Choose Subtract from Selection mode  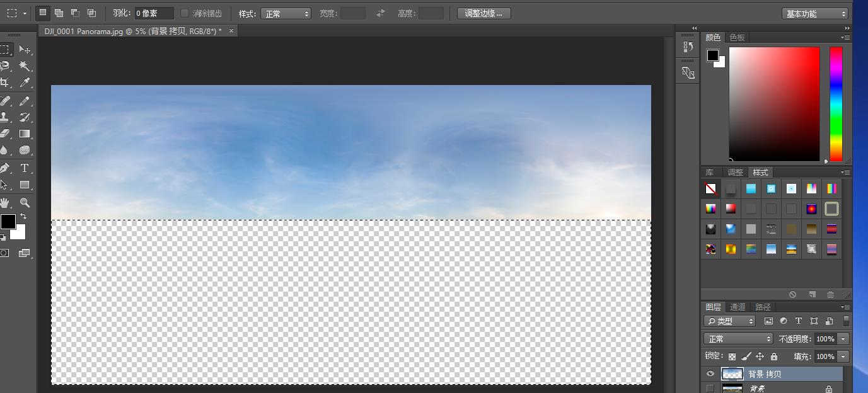pyautogui.click(x=76, y=13)
